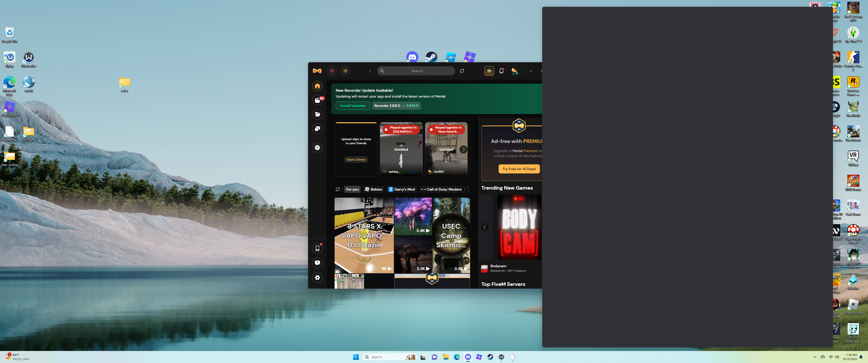
Task: Switch to the Garry's Mod tab
Action: (x=401, y=189)
